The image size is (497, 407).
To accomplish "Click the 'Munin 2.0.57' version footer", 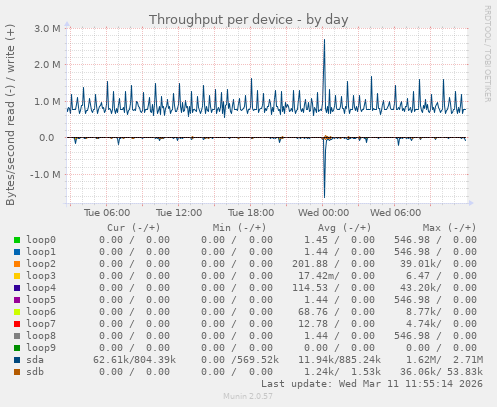I will pyautogui.click(x=248, y=396).
